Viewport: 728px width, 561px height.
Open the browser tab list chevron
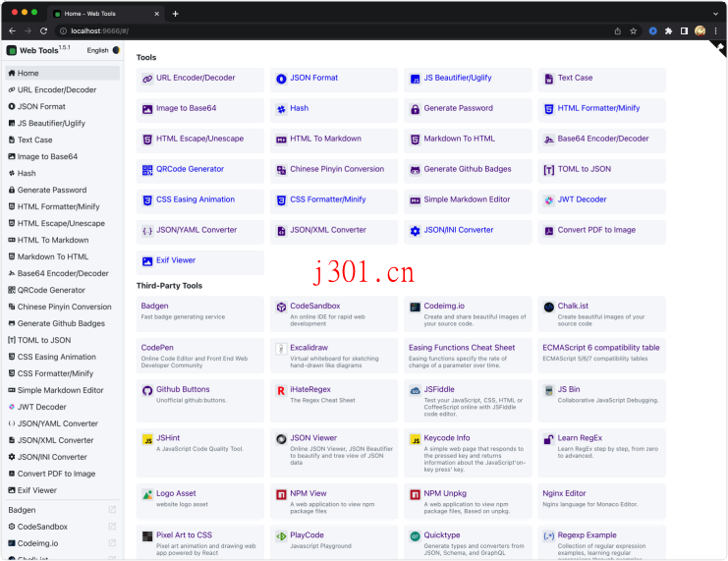715,14
